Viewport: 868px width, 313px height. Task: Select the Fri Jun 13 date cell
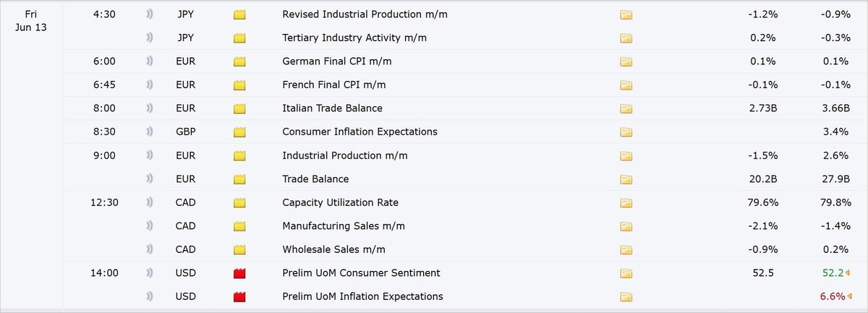coord(32,20)
